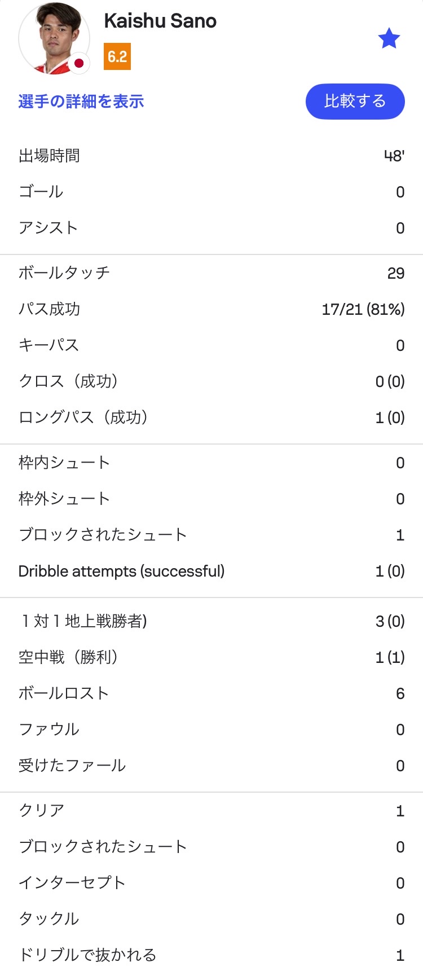Select the Dribble attempts (successful) label
The width and height of the screenshot is (423, 980).
tap(121, 572)
